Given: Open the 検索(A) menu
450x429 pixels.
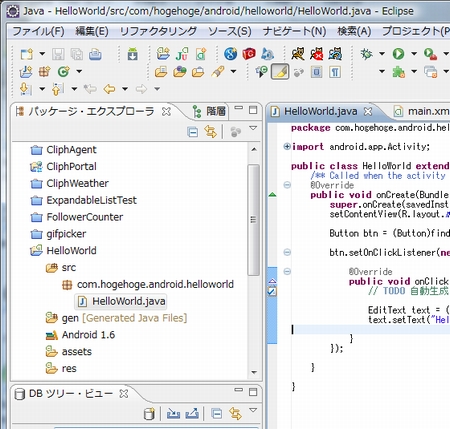Looking at the screenshot, I should coord(354,31).
